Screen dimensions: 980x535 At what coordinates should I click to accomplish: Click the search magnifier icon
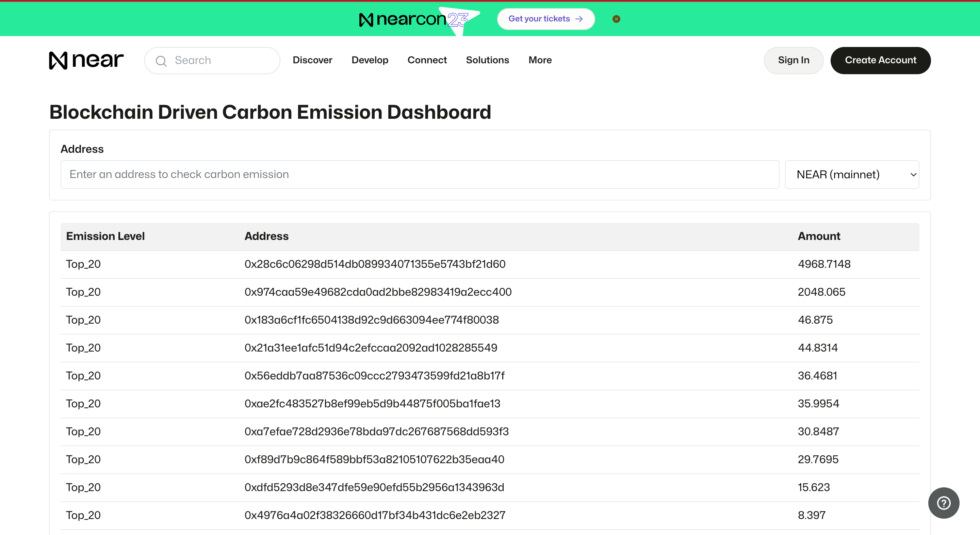coord(161,61)
